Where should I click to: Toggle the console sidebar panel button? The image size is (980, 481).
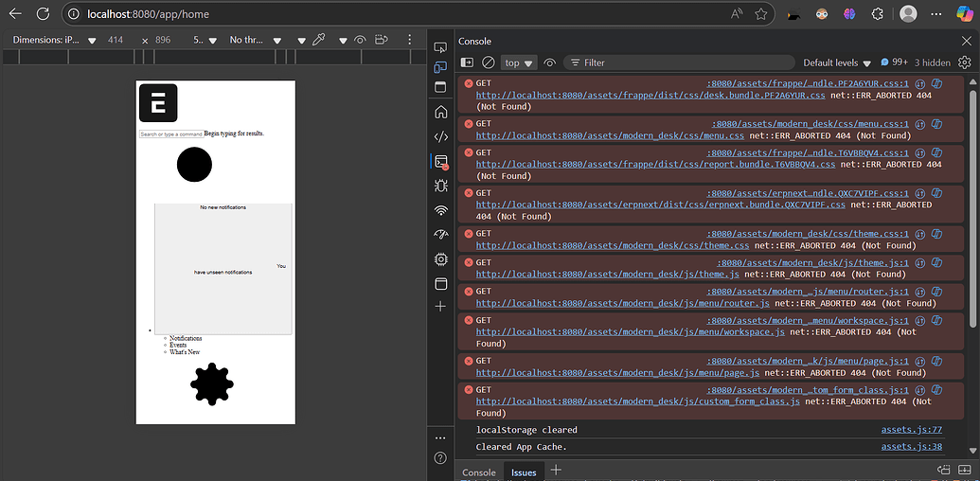(x=467, y=62)
